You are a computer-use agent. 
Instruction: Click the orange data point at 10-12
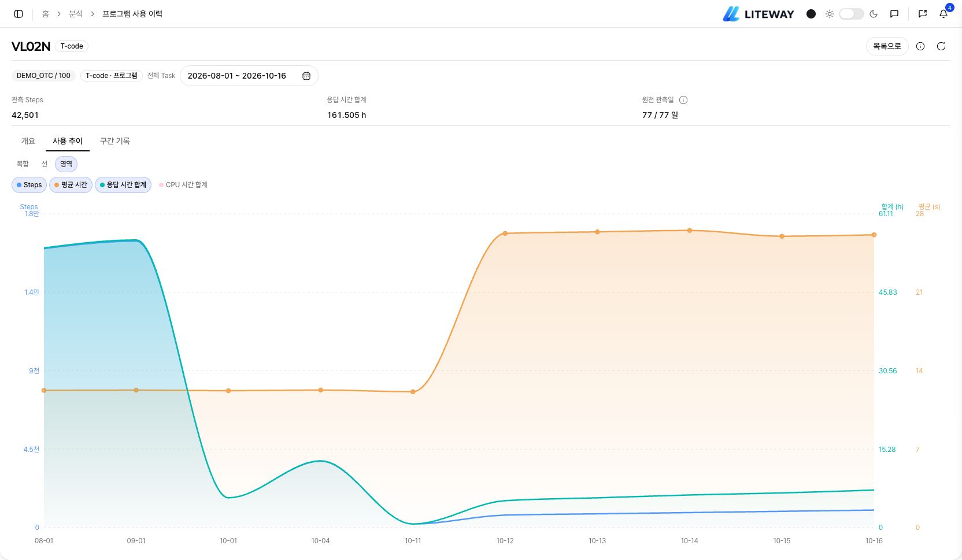point(505,233)
